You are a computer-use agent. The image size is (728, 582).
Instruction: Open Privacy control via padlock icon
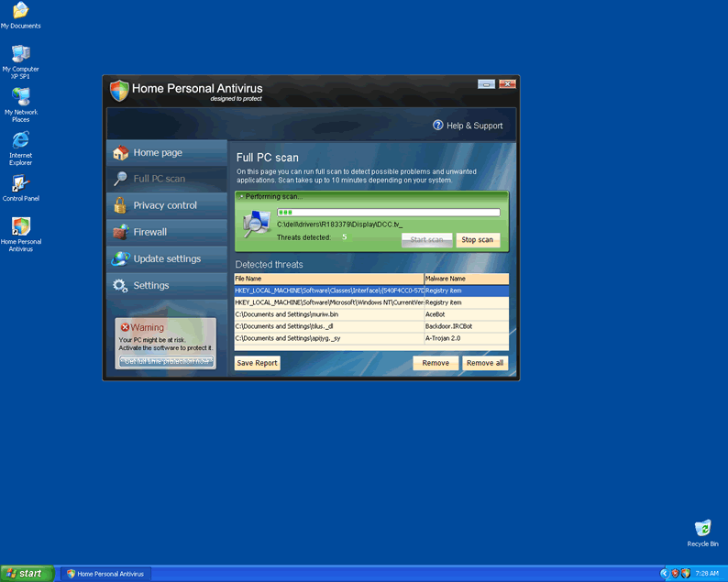[120, 205]
